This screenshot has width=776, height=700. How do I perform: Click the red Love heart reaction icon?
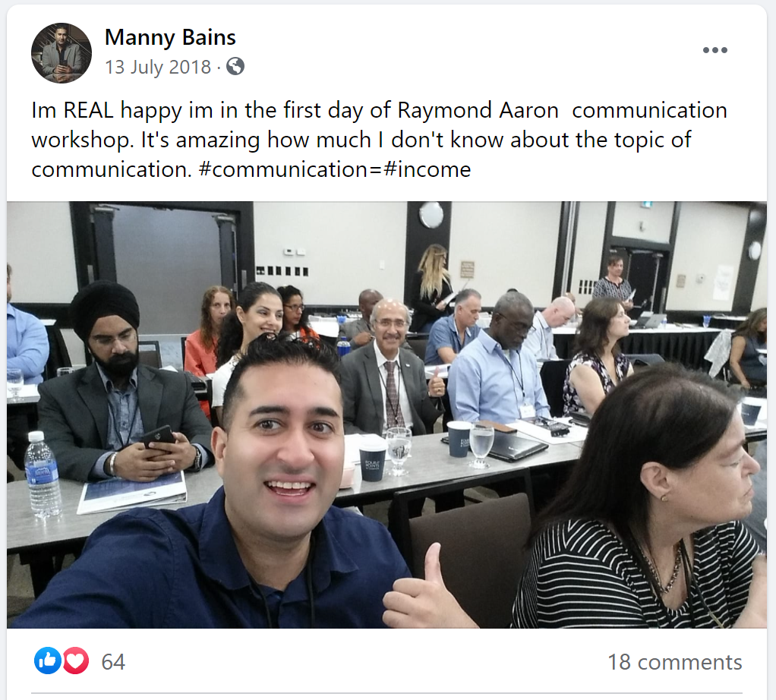point(75,661)
